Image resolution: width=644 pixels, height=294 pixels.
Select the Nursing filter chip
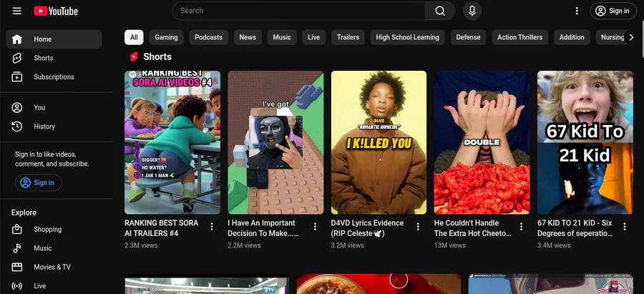click(x=612, y=37)
